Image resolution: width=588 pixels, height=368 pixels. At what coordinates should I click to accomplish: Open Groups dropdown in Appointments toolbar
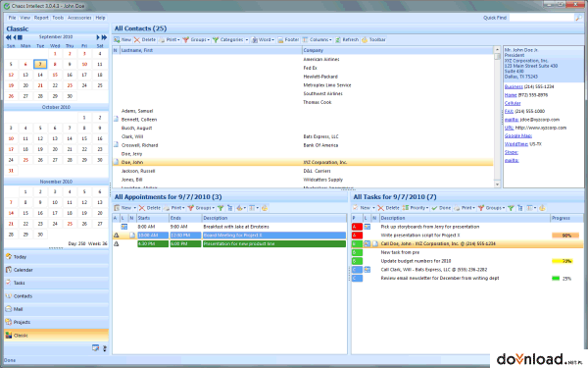click(201, 208)
